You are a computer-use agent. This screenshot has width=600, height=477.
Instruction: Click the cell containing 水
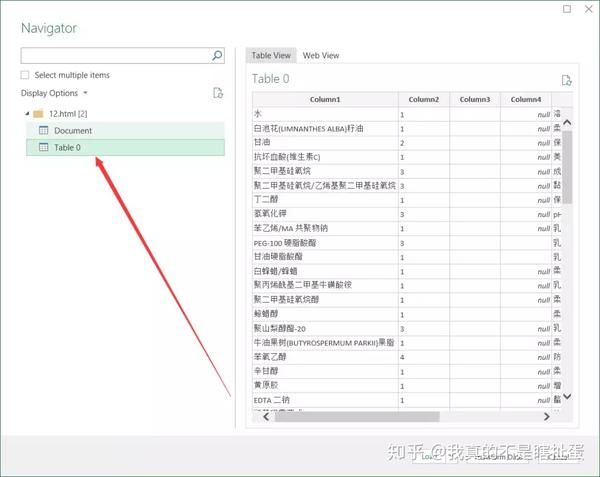tap(325, 114)
